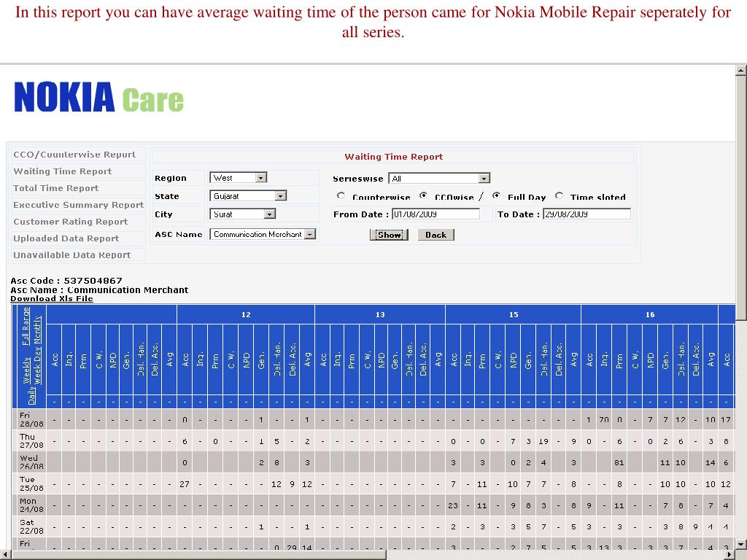The width and height of the screenshot is (747, 560).
Task: Open the Customer Rating Report menu item
Action: click(x=71, y=222)
